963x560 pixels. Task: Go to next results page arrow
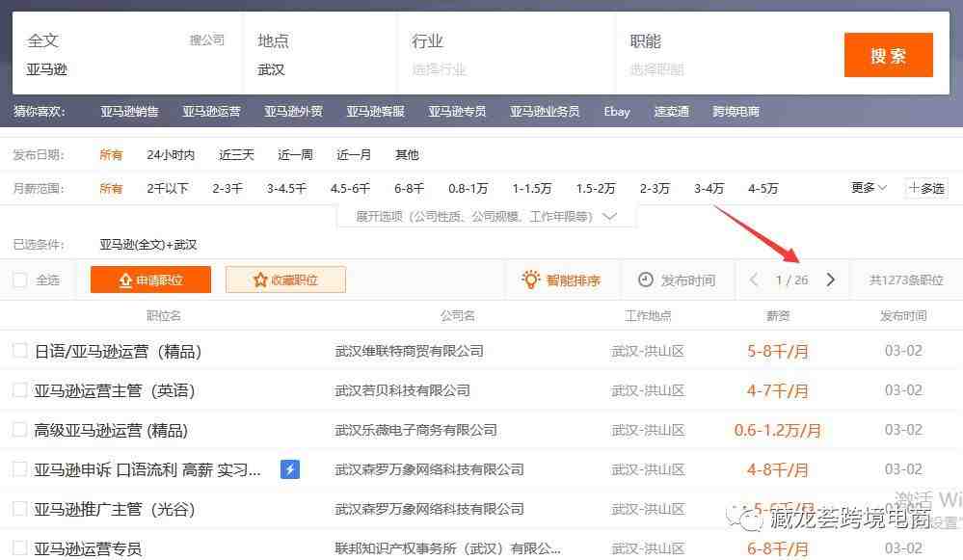tap(830, 280)
